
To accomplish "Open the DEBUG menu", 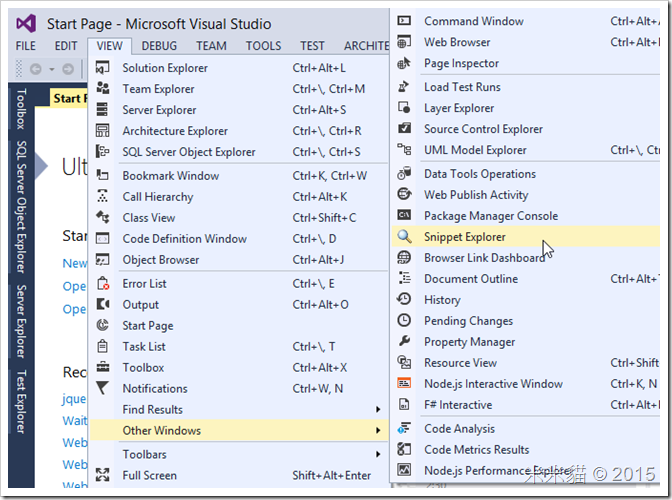I will coord(159,46).
